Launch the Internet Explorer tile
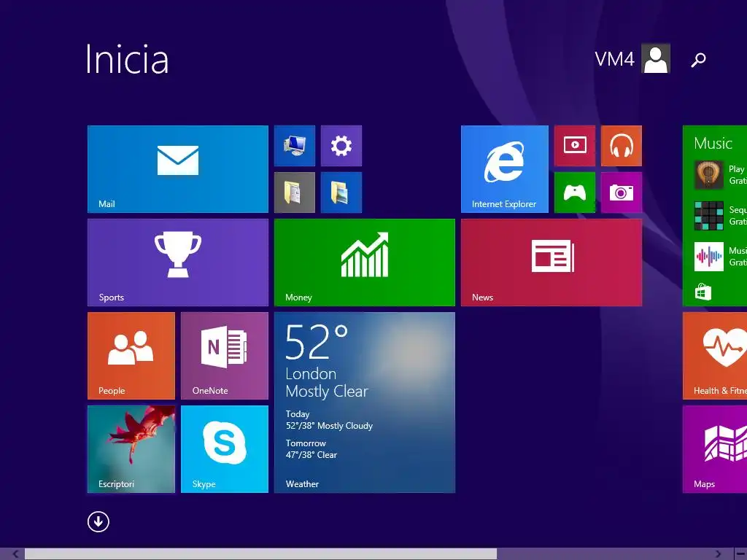Screen dimensions: 747x560 click(505, 169)
